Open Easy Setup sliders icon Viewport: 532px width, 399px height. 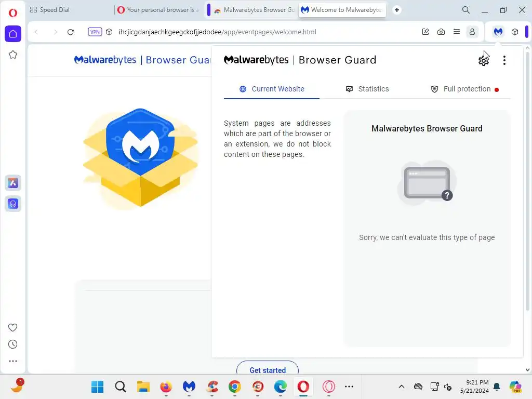pos(457,32)
